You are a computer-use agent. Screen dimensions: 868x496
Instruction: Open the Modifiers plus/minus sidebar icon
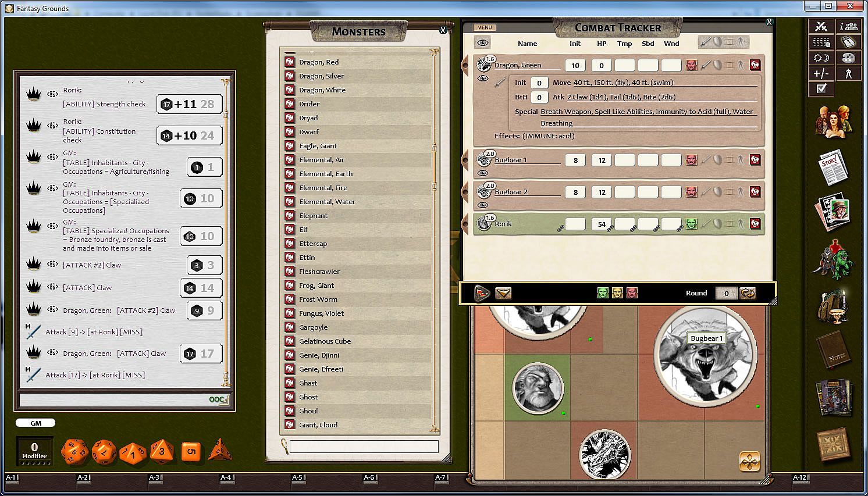[x=821, y=73]
